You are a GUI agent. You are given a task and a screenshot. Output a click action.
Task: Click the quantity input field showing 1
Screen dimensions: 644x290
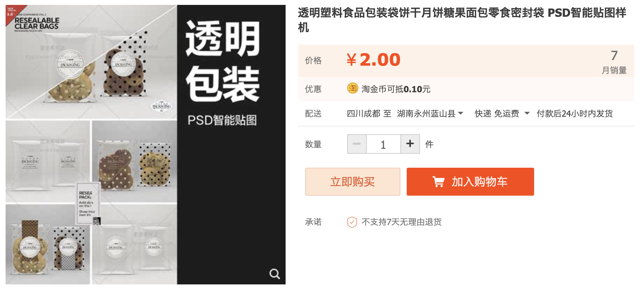[383, 144]
